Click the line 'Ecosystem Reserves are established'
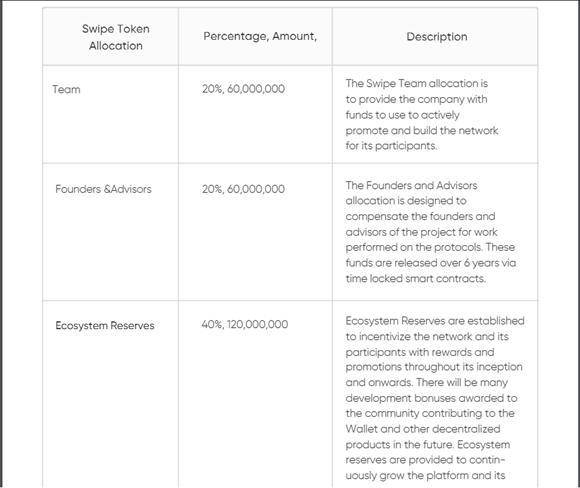Viewport: 580px width, 488px height. (435, 321)
